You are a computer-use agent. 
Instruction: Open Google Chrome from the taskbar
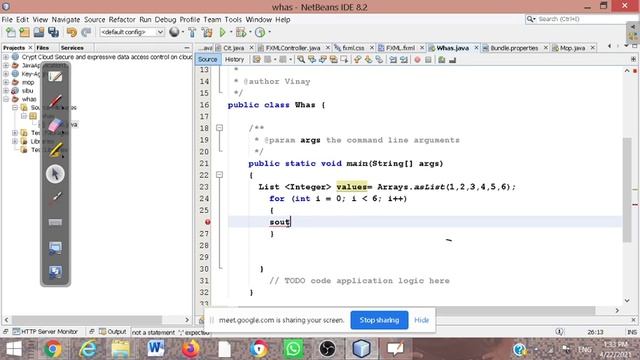[52, 349]
